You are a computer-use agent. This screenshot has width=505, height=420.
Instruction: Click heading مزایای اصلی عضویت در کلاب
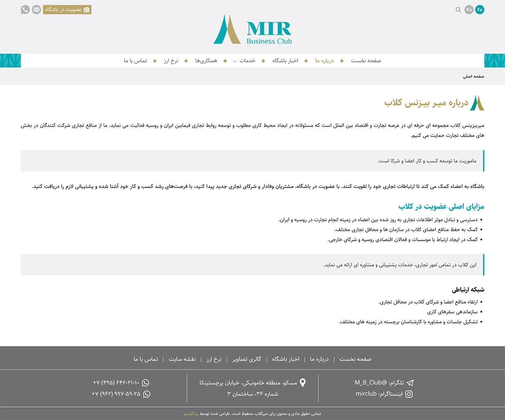(x=441, y=206)
